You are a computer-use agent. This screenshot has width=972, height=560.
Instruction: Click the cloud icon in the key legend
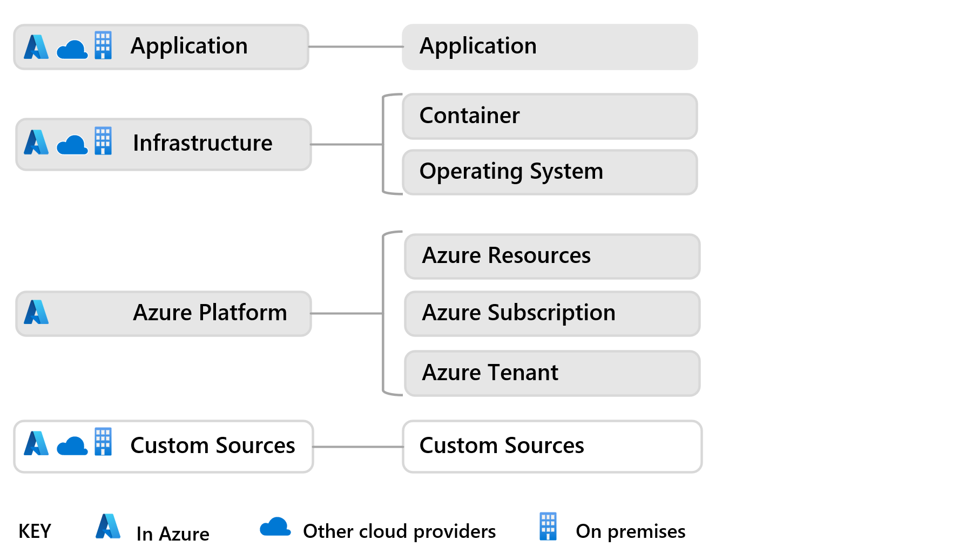(275, 527)
